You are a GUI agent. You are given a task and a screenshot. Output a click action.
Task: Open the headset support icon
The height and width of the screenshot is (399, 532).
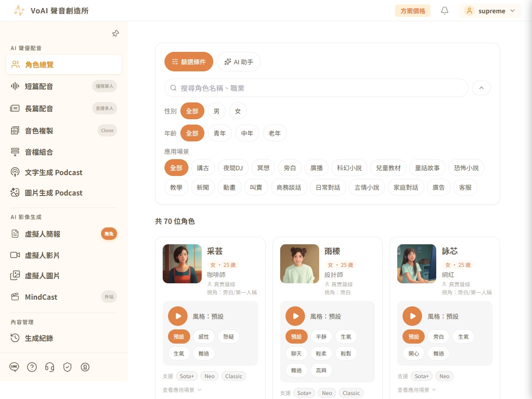pyautogui.click(x=50, y=367)
